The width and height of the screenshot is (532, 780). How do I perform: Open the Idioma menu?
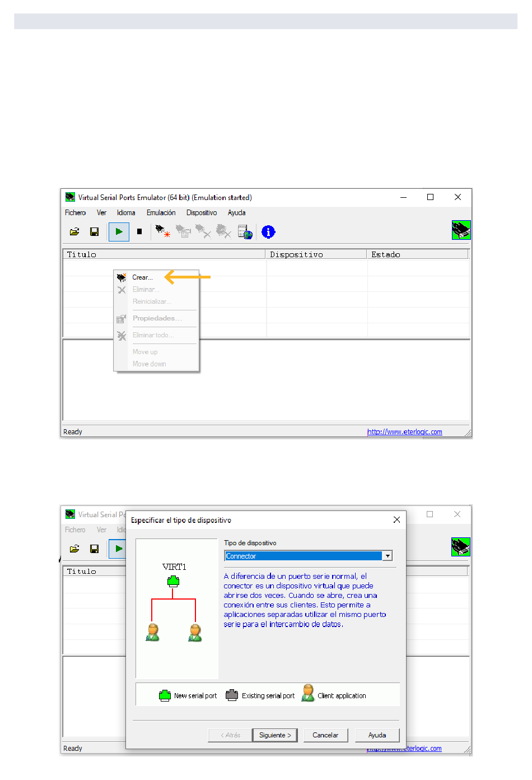tap(126, 213)
